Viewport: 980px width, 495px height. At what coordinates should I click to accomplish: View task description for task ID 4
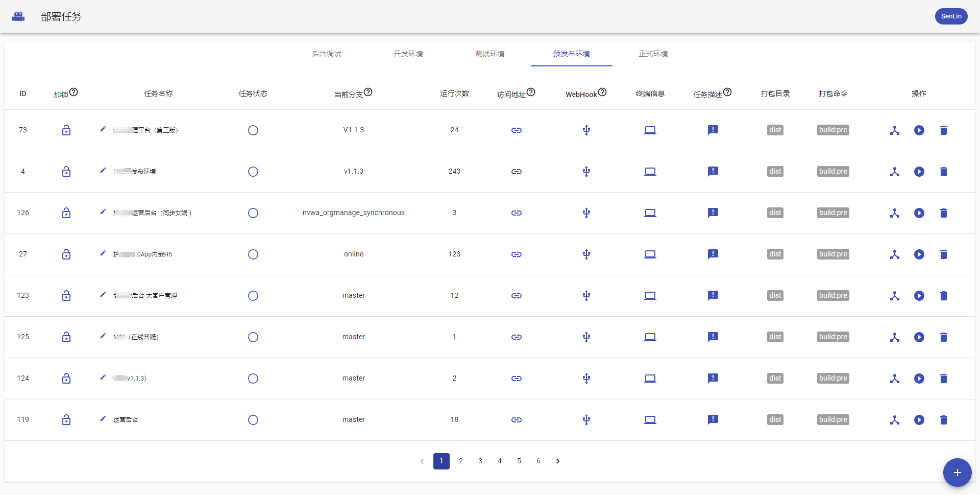[x=713, y=172]
